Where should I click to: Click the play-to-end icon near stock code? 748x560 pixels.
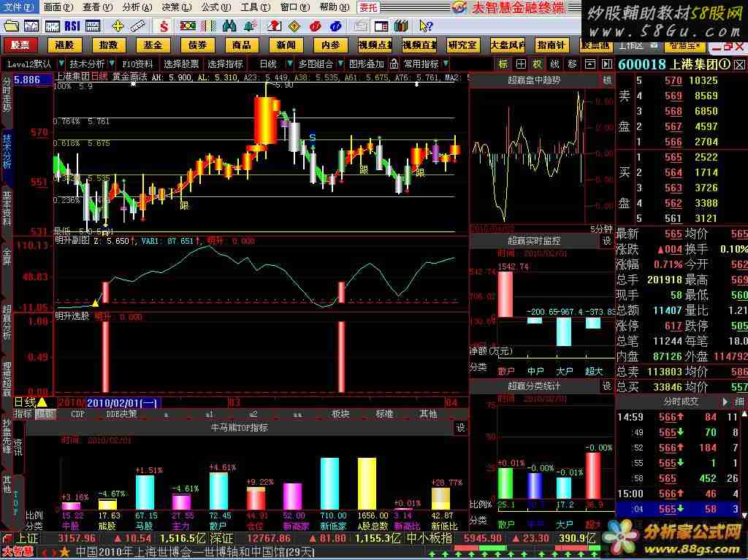607,64
